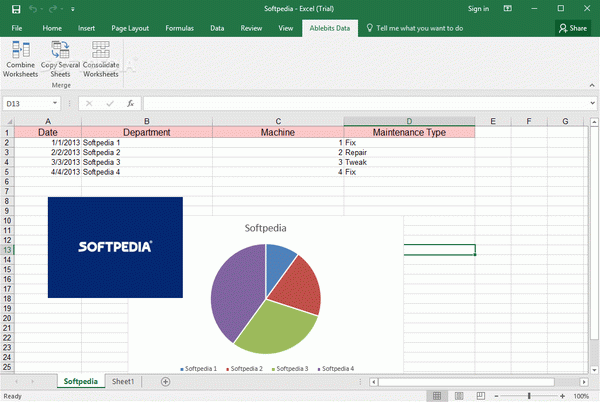Click the Redo arrow icon
Image resolution: width=600 pixels, height=402 pixels.
tap(53, 9)
